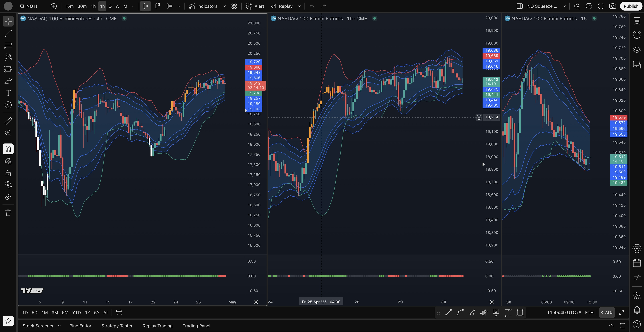644x332 pixels.
Task: Select the 15m timeframe button
Action: coord(69,6)
